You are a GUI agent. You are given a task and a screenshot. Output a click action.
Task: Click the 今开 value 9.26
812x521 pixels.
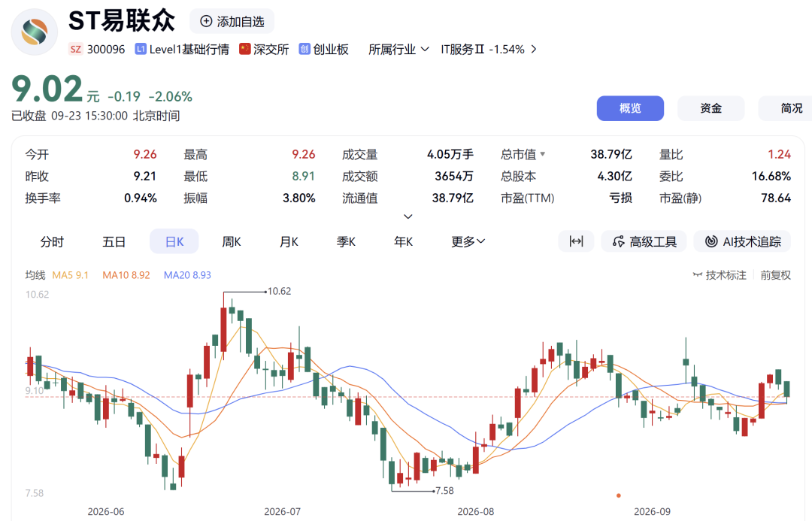coord(145,154)
